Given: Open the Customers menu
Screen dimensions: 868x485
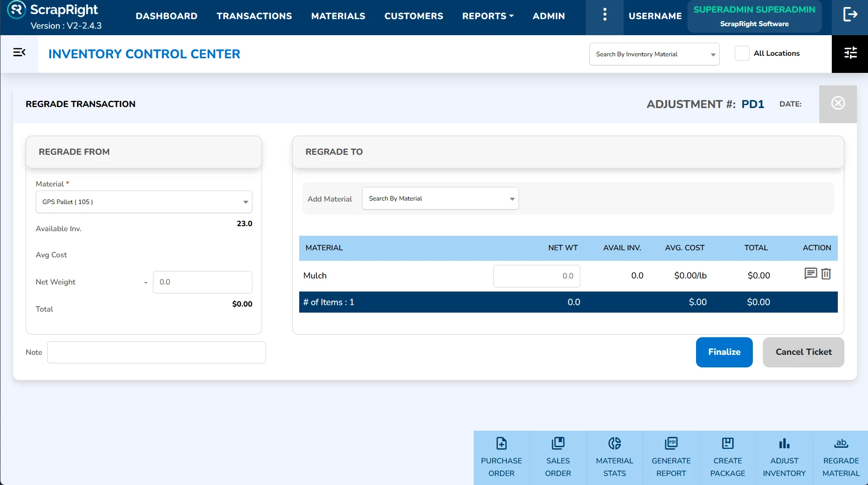Looking at the screenshot, I should (414, 16).
